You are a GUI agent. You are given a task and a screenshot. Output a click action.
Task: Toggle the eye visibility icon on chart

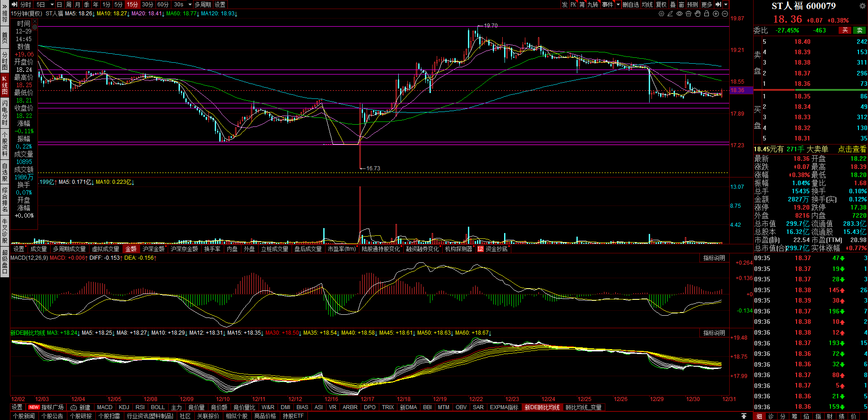(x=679, y=14)
